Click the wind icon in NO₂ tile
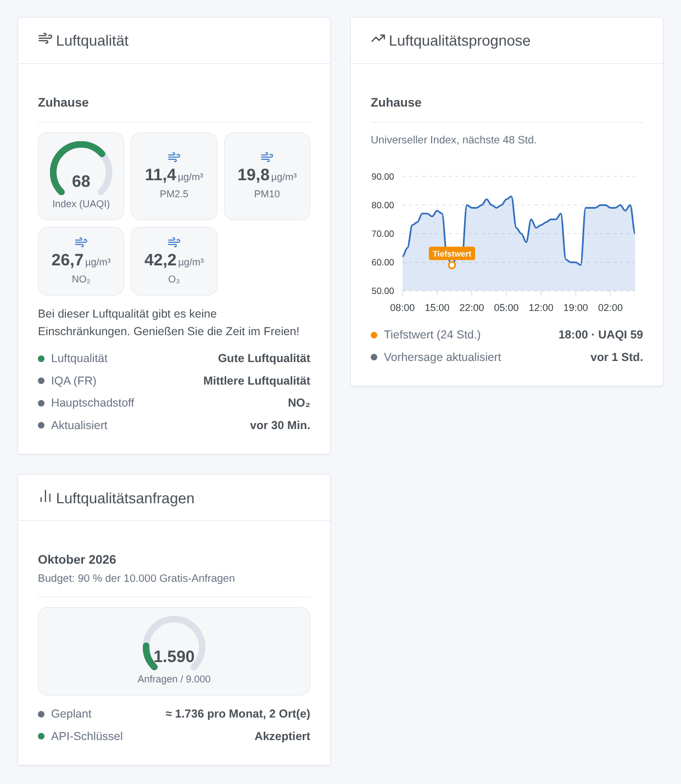The width and height of the screenshot is (681, 784). tap(81, 242)
